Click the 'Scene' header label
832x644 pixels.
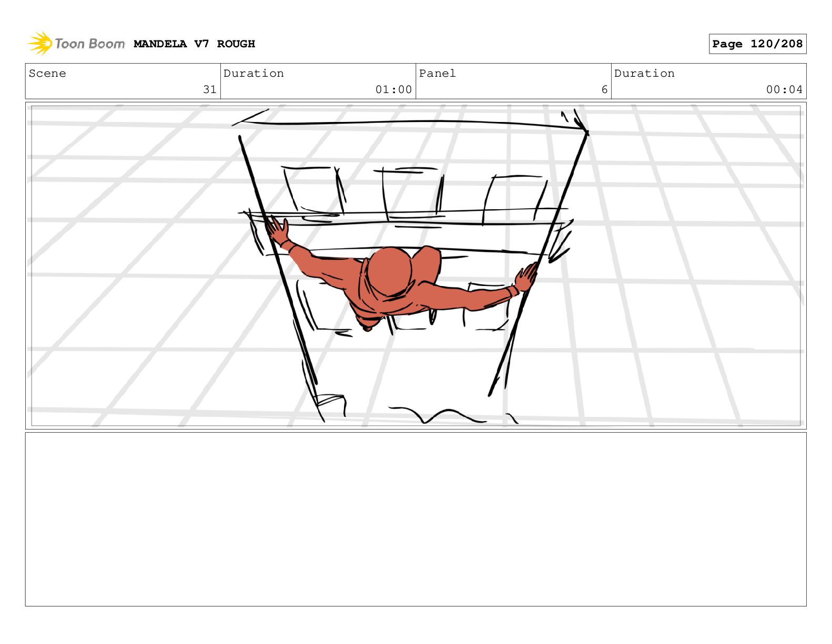[x=47, y=74]
